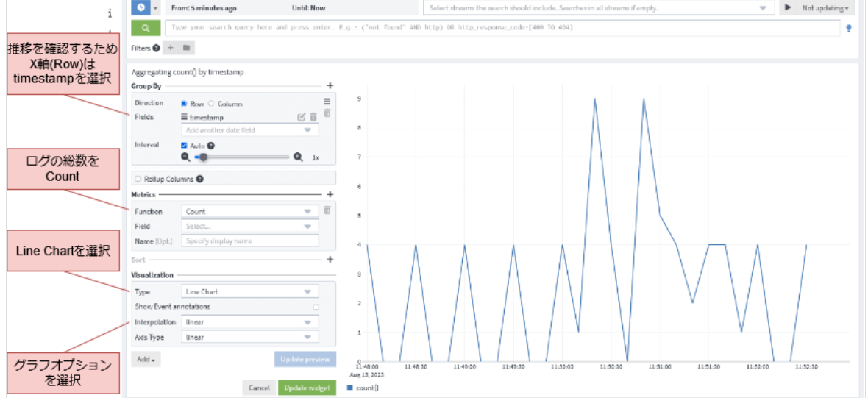The width and height of the screenshot is (868, 398).
Task: Open the Add menu button
Action: [x=146, y=360]
